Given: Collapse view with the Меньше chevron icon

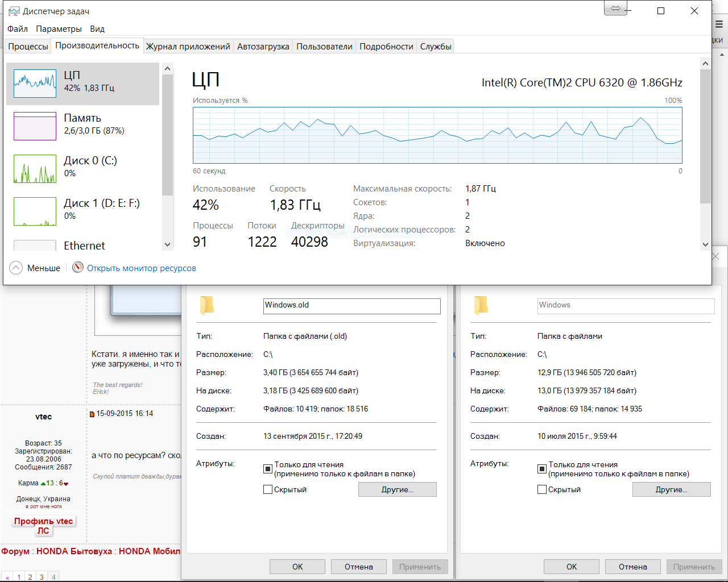Looking at the screenshot, I should [x=16, y=268].
